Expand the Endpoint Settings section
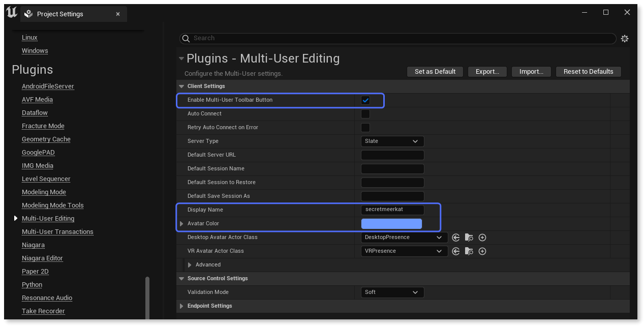This screenshot has height=326, width=644. tap(181, 306)
